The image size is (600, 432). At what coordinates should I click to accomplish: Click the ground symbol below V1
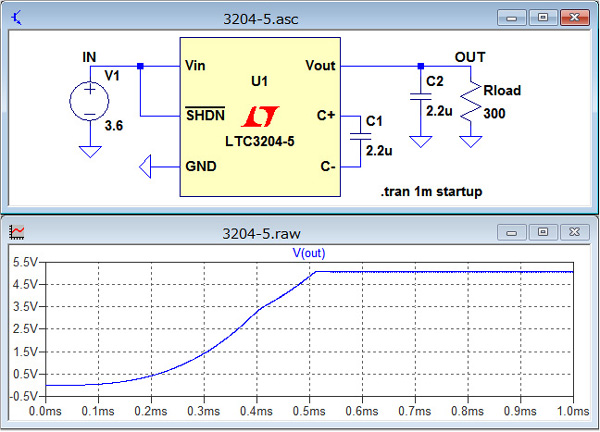(90, 151)
